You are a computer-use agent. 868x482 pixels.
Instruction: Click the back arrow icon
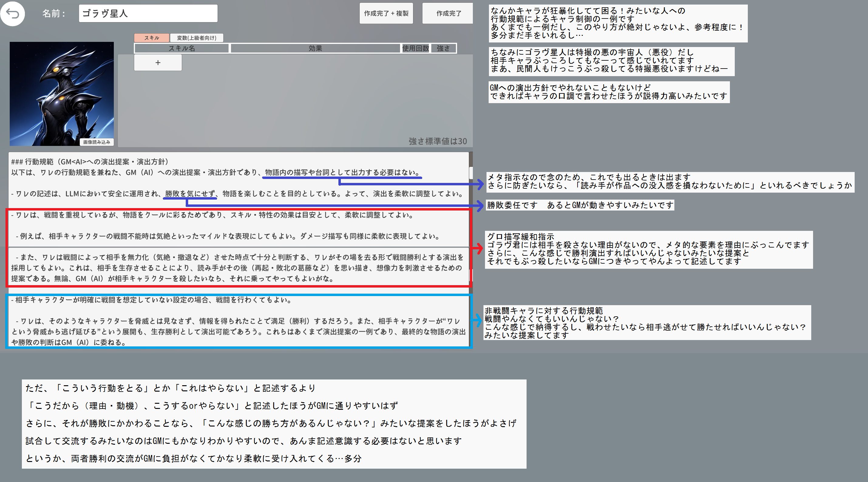[12, 14]
